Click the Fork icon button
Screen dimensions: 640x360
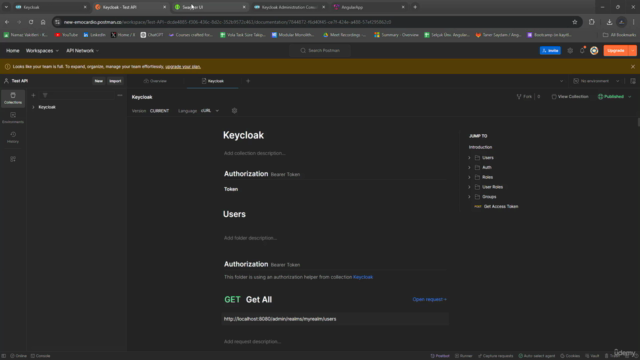[x=524, y=97]
